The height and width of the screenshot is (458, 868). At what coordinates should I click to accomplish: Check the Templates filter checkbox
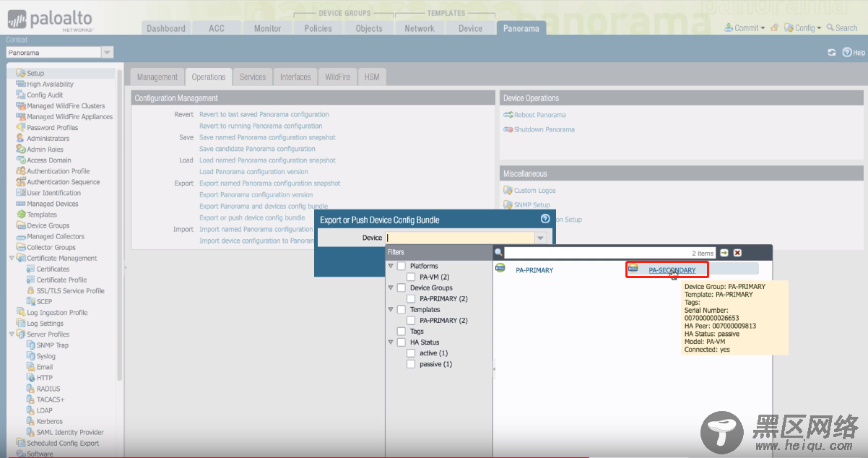pos(402,309)
